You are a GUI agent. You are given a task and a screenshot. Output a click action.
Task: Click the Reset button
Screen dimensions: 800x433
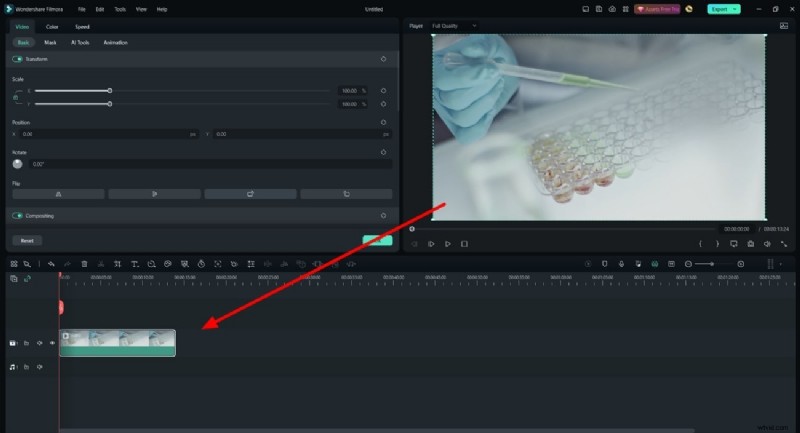click(x=27, y=241)
